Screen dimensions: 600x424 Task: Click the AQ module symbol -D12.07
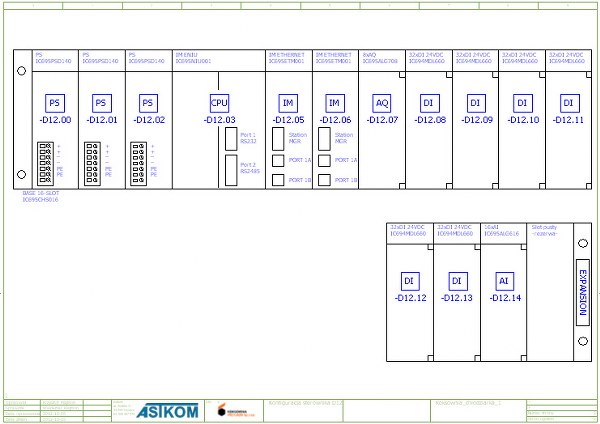[x=382, y=103]
